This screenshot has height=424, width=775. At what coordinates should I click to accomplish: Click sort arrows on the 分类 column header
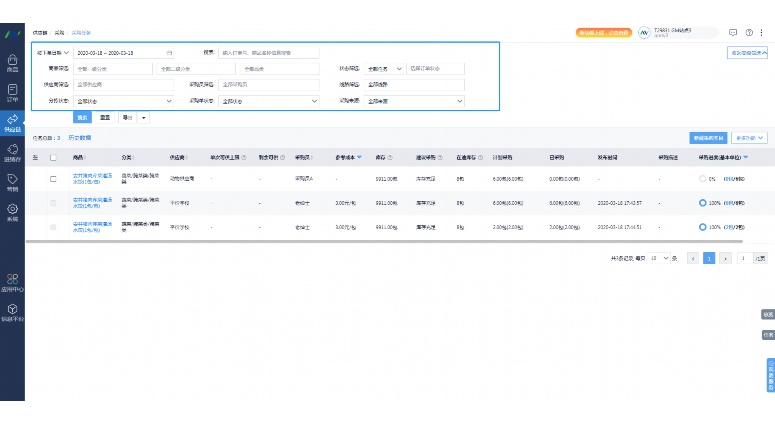(x=133, y=158)
